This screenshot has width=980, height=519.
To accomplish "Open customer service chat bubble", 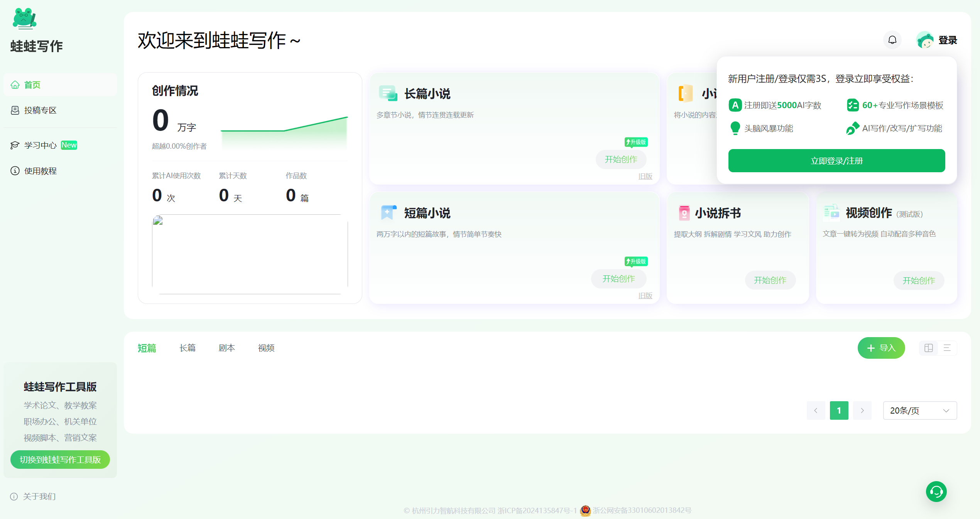I will (x=936, y=492).
